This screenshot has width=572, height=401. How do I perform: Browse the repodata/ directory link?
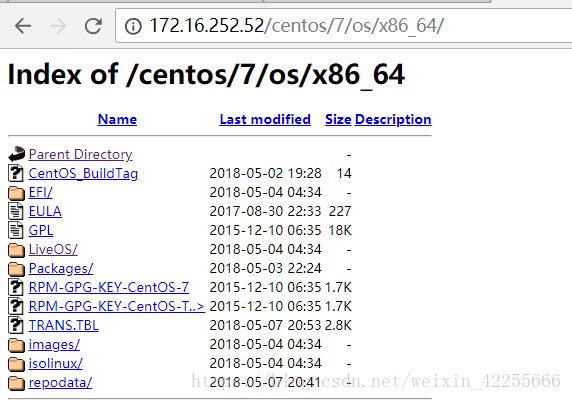tap(60, 382)
